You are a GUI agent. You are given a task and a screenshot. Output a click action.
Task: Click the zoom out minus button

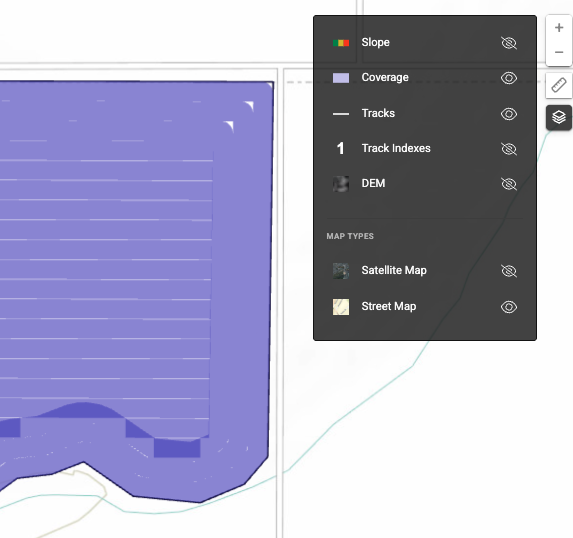click(x=559, y=53)
